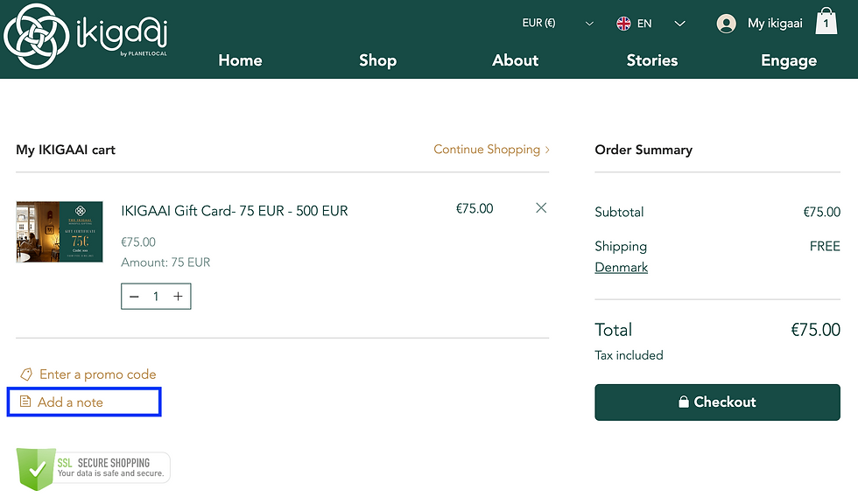The width and height of the screenshot is (858, 504).
Task: Click the My IKIGAAI cart heading
Action: [x=66, y=150]
